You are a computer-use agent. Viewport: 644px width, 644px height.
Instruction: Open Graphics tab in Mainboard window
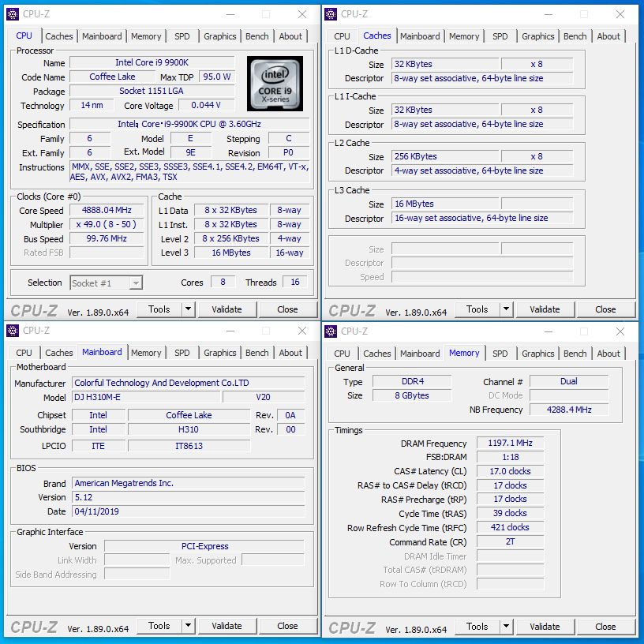click(x=219, y=353)
